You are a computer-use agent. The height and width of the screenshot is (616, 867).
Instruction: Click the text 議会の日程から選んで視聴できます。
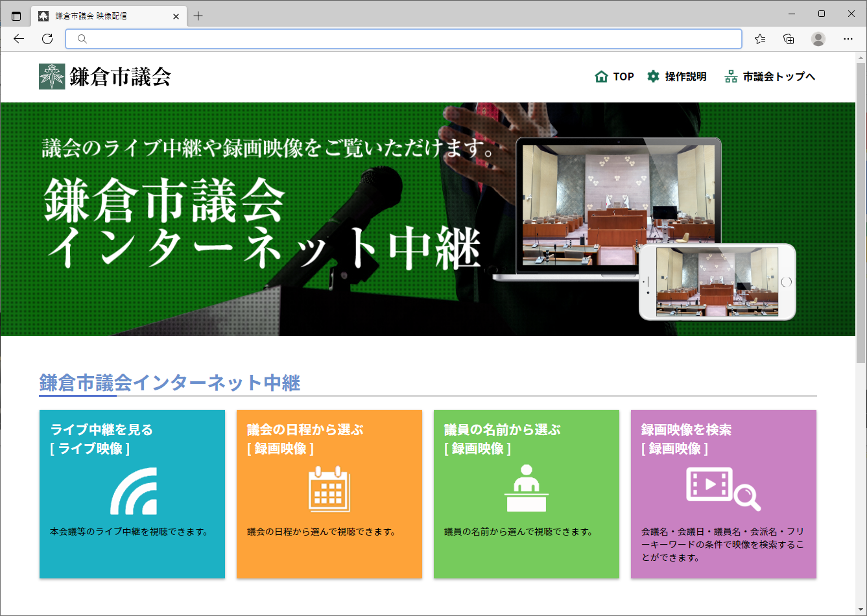click(x=322, y=532)
